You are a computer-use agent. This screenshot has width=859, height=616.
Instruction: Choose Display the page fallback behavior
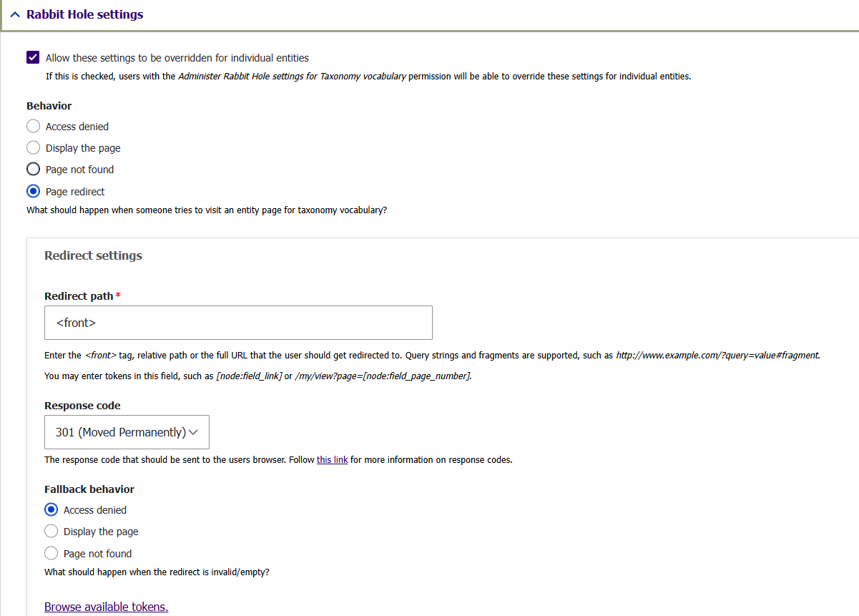[x=51, y=531]
